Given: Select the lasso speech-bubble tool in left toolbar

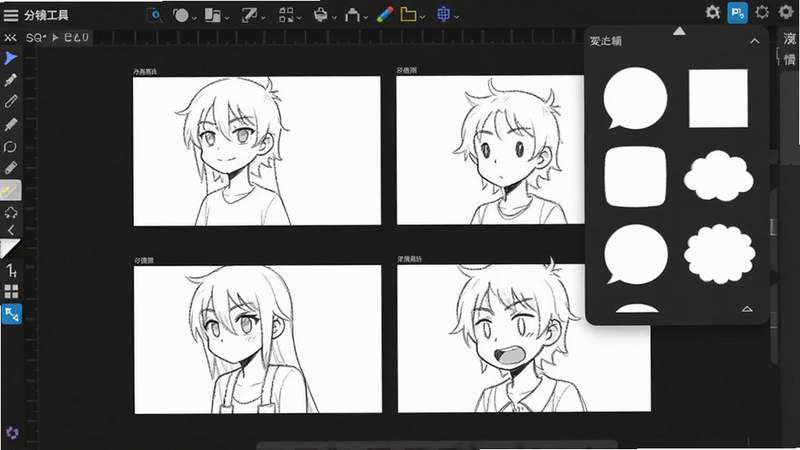Looking at the screenshot, I should (10, 147).
